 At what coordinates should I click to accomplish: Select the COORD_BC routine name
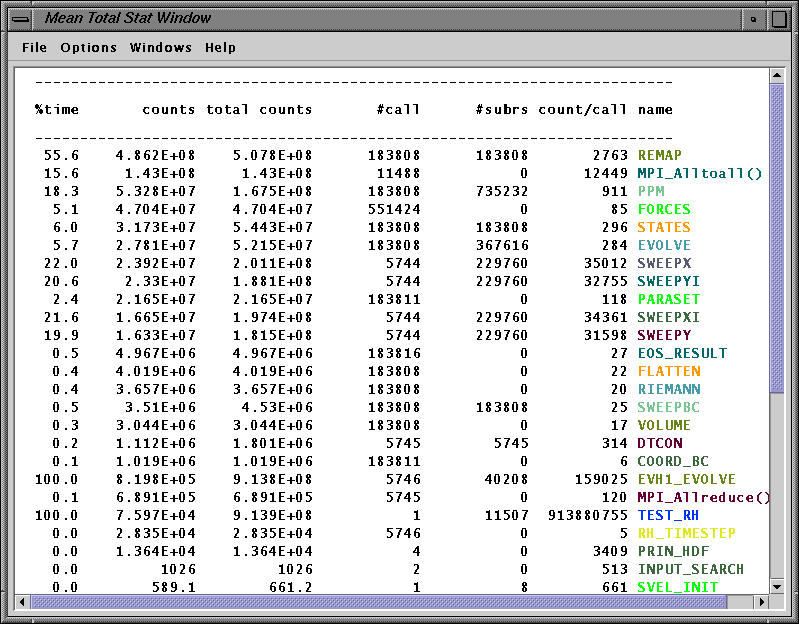click(673, 461)
